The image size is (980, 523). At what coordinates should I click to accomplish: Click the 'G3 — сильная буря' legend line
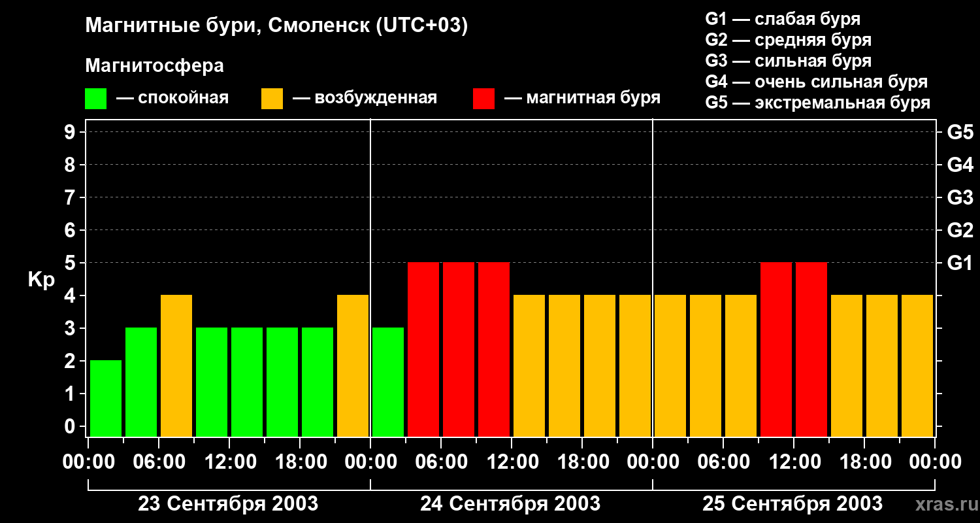pyautogui.click(x=789, y=61)
